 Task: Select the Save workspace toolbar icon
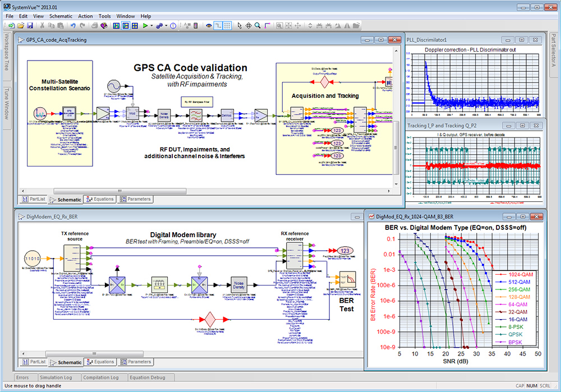tap(30, 25)
